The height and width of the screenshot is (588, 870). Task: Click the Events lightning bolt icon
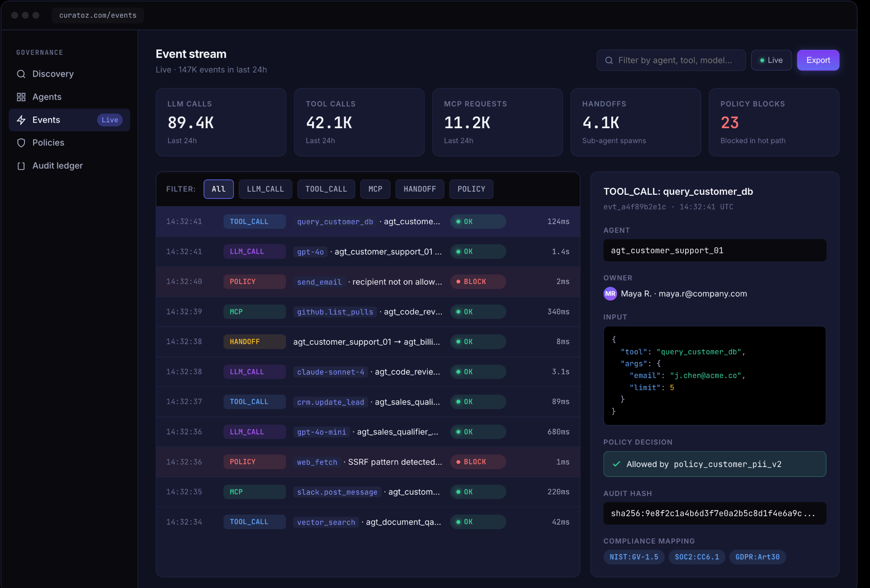[x=21, y=120]
